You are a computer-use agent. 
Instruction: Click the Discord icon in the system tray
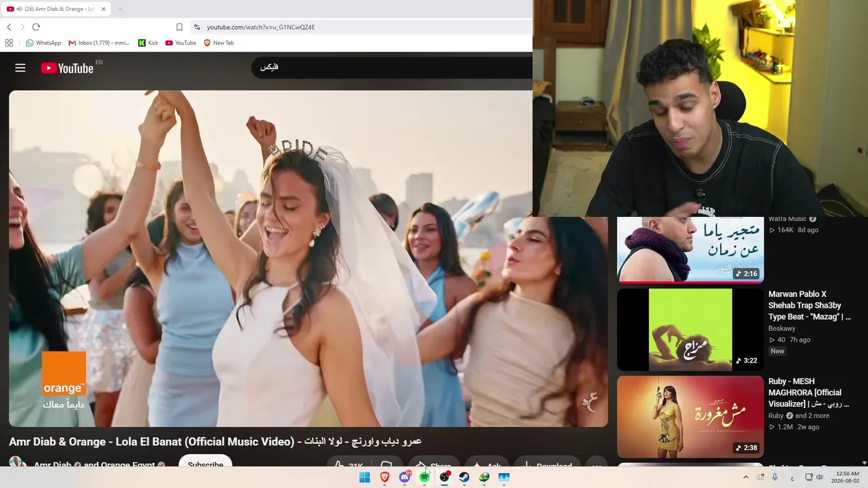coord(760,477)
